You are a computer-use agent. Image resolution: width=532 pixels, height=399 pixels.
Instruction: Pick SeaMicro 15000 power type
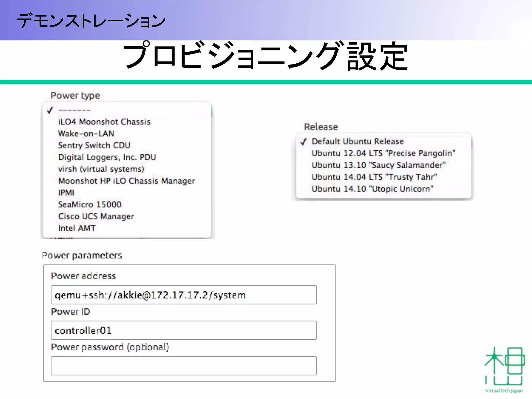(x=127, y=204)
